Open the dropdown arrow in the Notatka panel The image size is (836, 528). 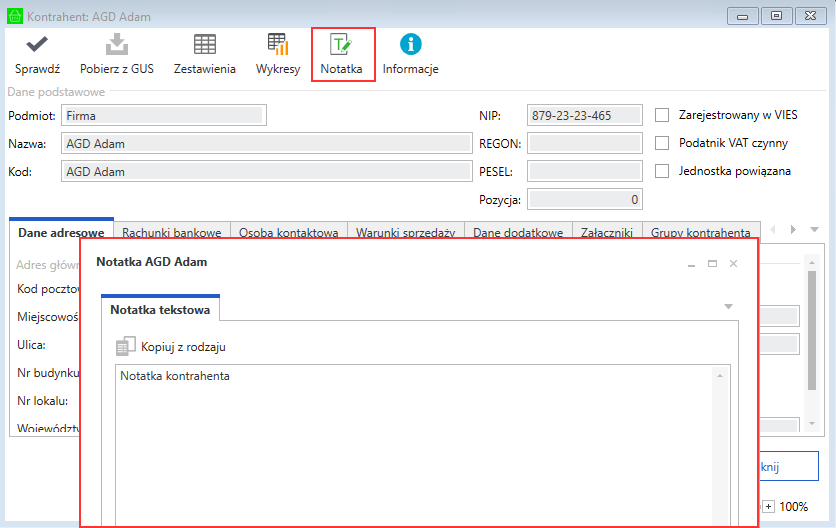[728, 306]
